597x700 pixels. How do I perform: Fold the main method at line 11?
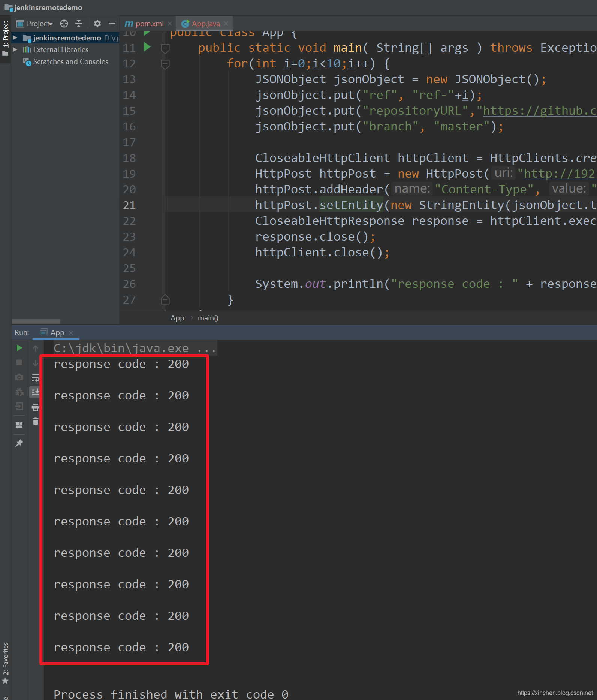pyautogui.click(x=165, y=48)
